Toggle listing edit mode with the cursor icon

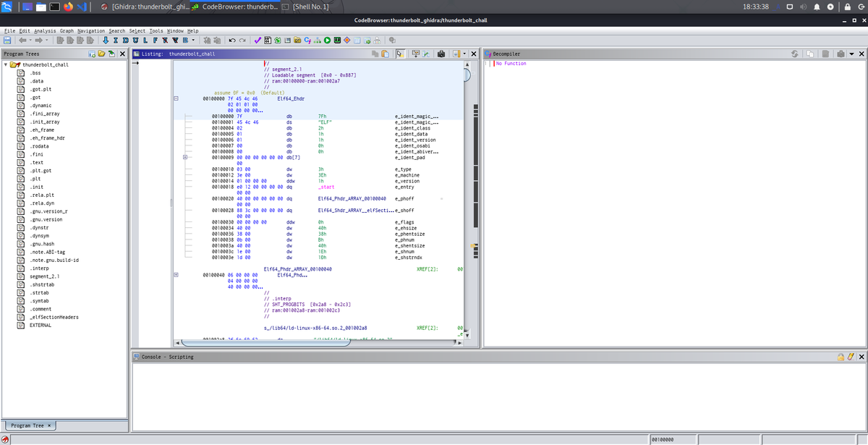[x=400, y=53]
